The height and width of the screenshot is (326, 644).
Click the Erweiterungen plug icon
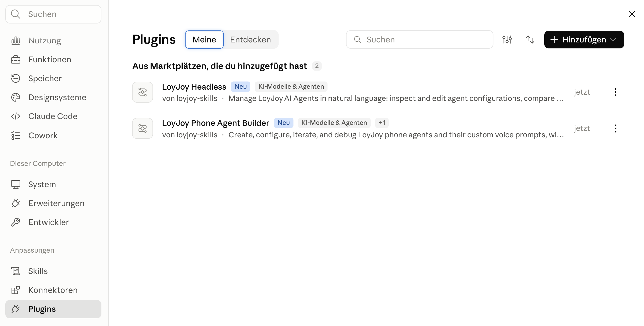16,203
